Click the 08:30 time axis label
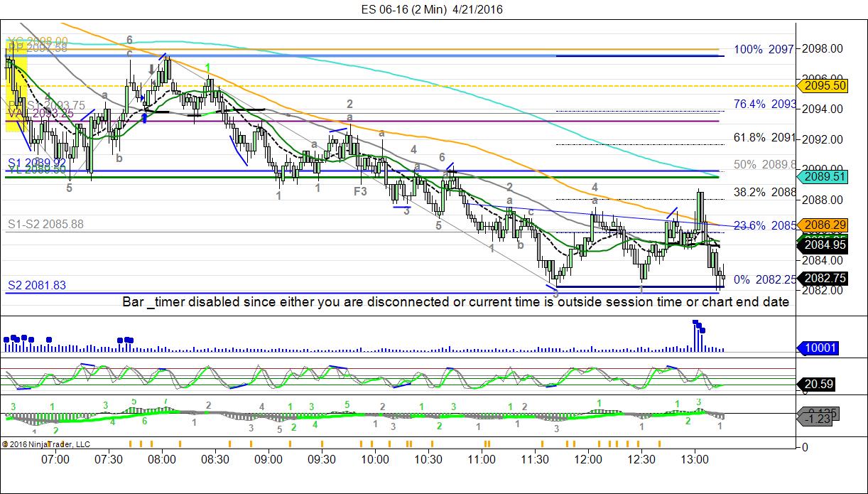 [x=215, y=459]
